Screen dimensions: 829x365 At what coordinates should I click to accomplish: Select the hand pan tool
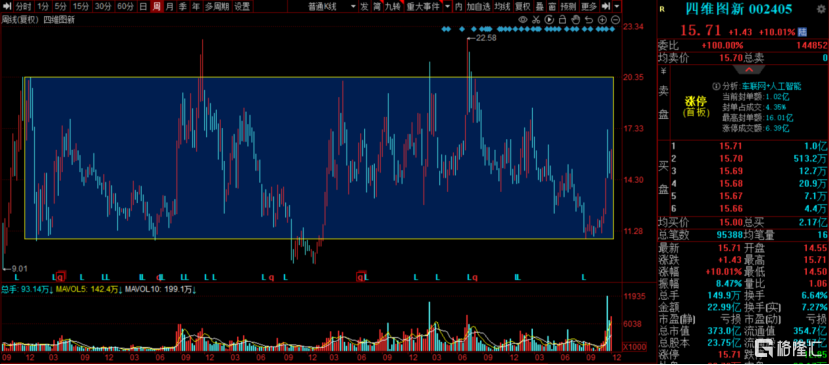[576, 20]
